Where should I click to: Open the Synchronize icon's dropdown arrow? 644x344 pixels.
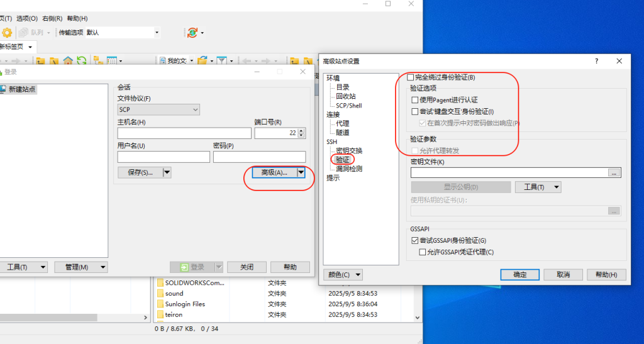[202, 33]
